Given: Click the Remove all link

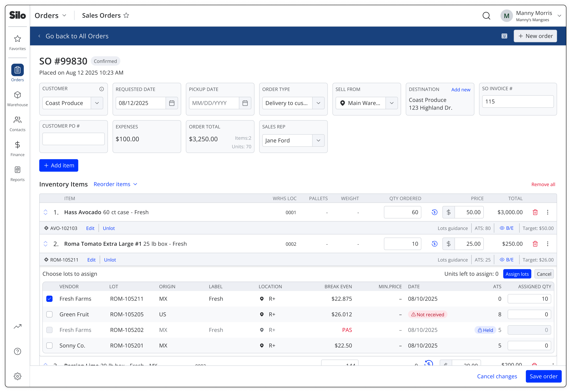Looking at the screenshot, I should click(x=543, y=184).
